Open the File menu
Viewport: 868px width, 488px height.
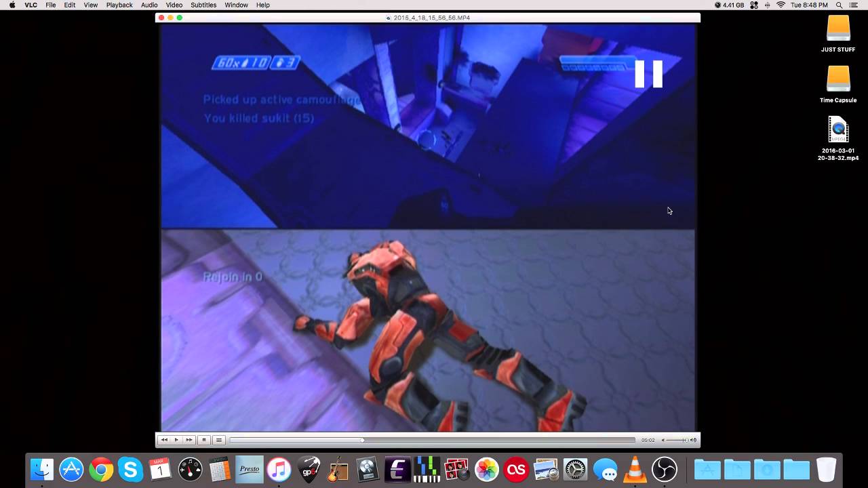[51, 5]
